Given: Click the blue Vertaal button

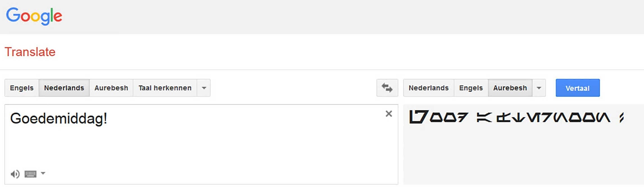Looking at the screenshot, I should pyautogui.click(x=578, y=88).
